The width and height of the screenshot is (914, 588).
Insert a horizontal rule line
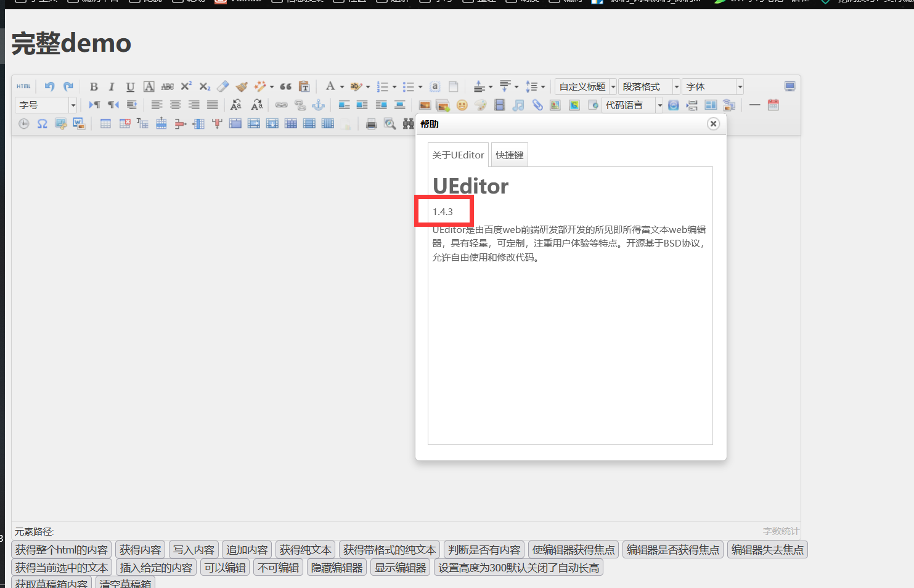(754, 105)
